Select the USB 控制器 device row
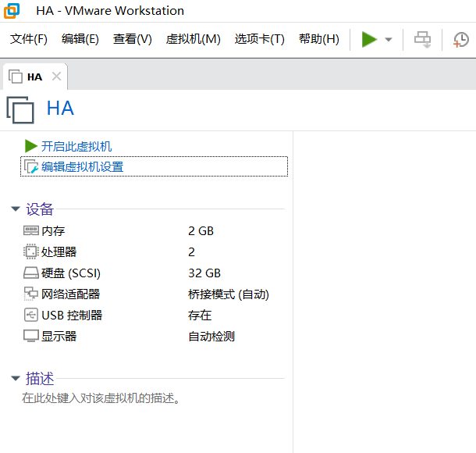476x453 pixels. (154, 315)
